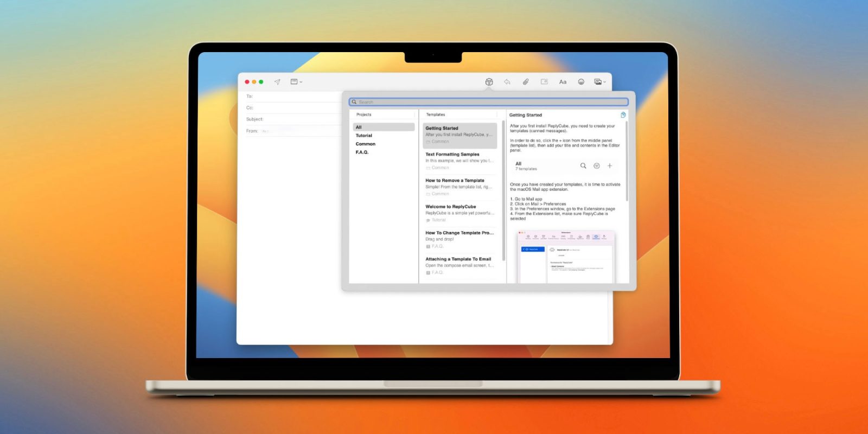Viewport: 868px width, 434px height.
Task: Select the Common project
Action: (x=366, y=144)
